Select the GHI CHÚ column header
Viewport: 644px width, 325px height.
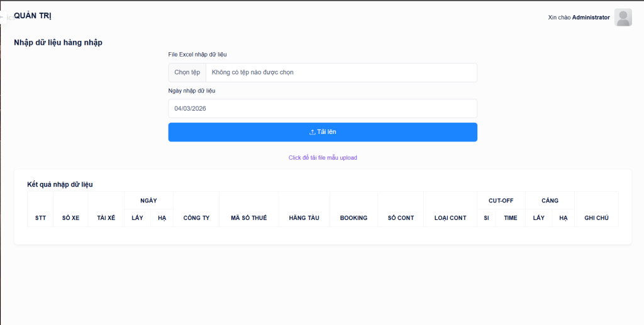(596, 218)
